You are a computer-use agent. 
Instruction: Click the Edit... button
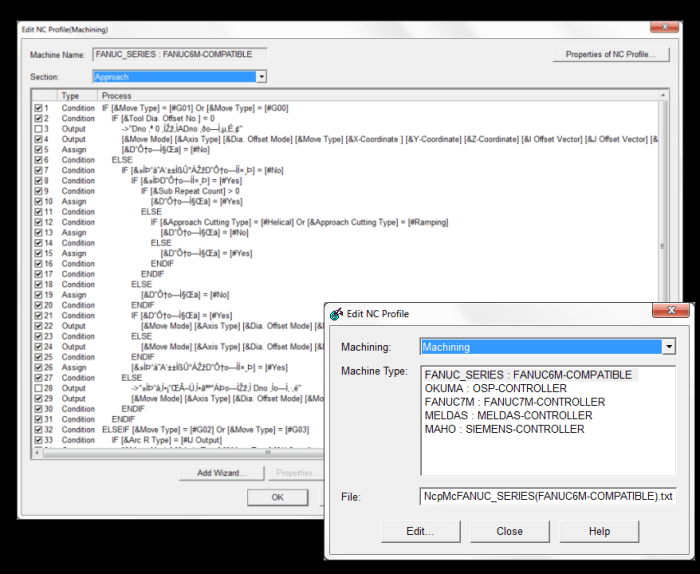(x=420, y=531)
